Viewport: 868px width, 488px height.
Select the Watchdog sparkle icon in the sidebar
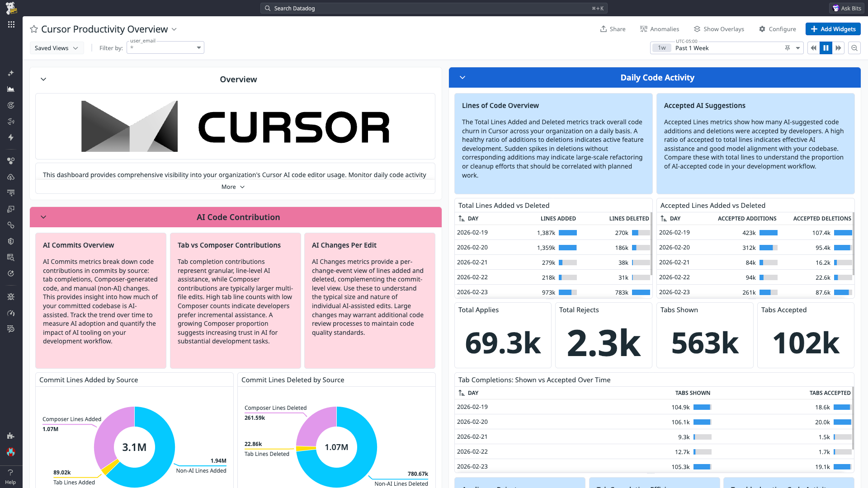click(x=11, y=73)
